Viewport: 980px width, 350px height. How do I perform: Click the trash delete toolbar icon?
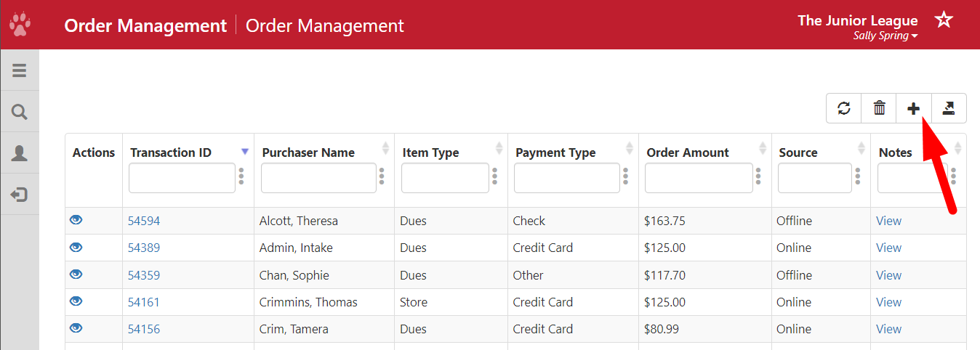click(x=879, y=108)
